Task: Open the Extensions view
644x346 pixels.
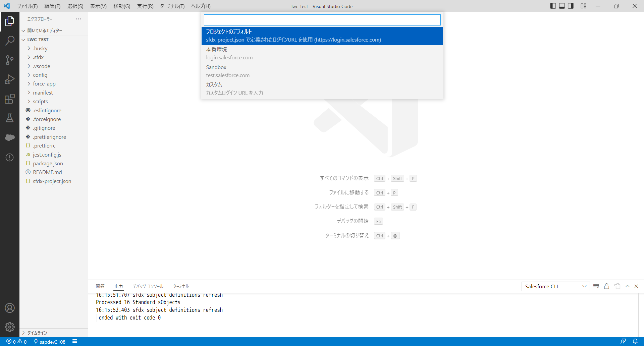Action: pos(10,99)
